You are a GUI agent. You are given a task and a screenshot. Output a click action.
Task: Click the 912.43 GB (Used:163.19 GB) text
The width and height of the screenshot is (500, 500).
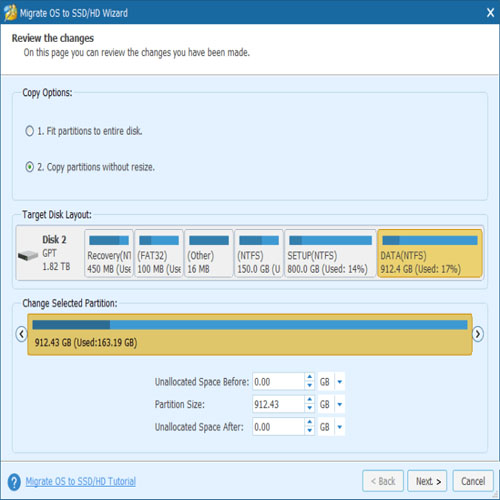pyautogui.click(x=86, y=343)
